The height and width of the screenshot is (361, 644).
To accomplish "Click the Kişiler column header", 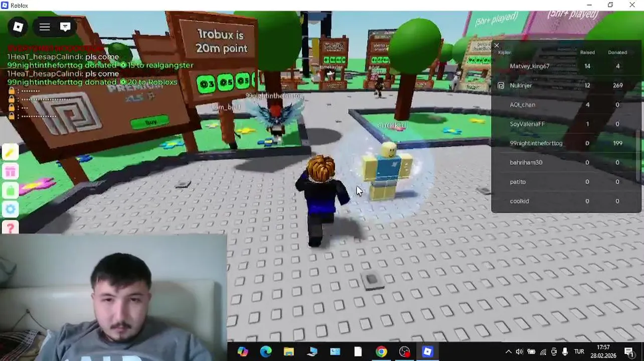I will point(505,53).
